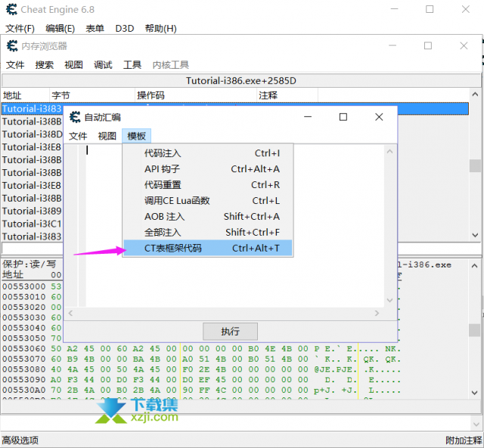
Task: Click the 字节 column header
Action: (92, 95)
